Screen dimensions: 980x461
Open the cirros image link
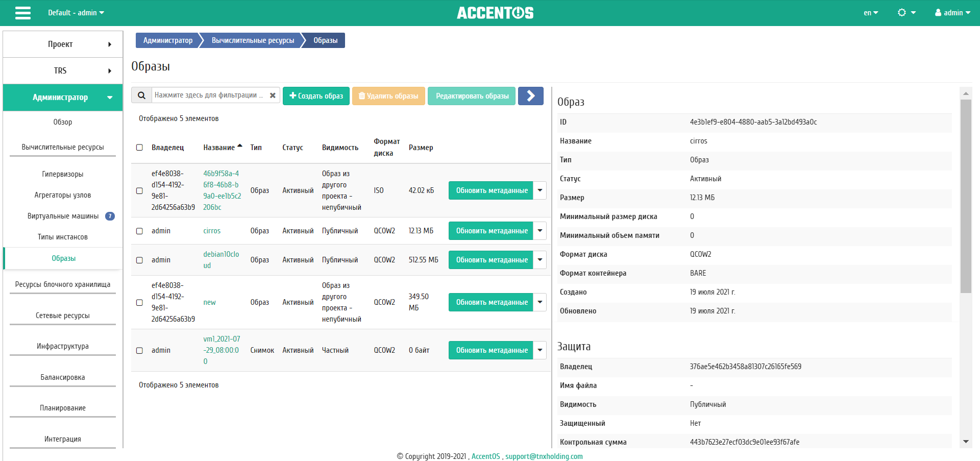tap(212, 231)
